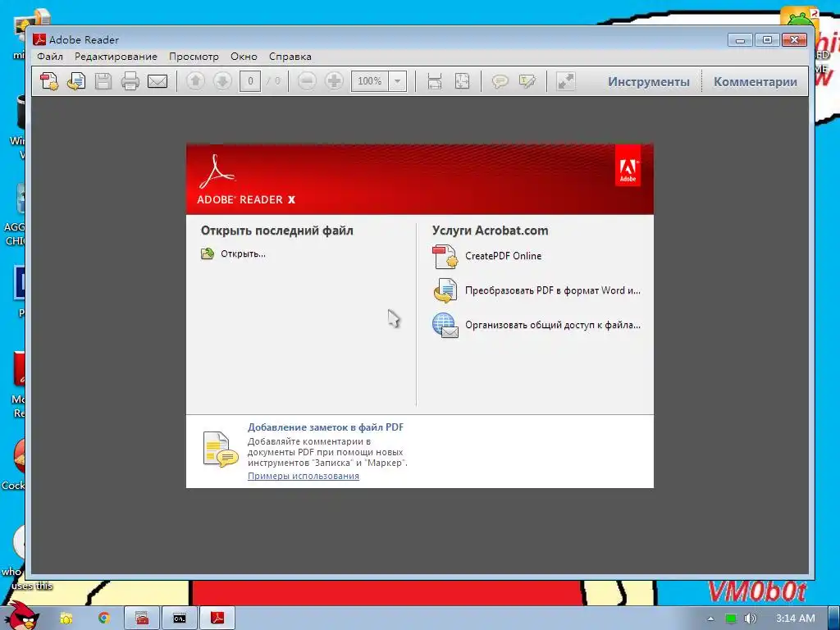
Task: Click the notes document tip icon
Action: coord(220,450)
